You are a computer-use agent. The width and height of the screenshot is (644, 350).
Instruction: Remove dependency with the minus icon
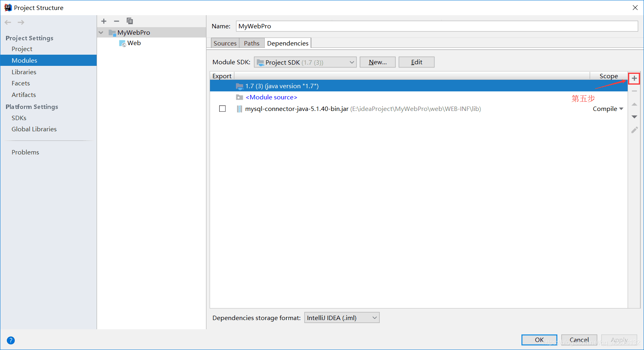tap(634, 91)
